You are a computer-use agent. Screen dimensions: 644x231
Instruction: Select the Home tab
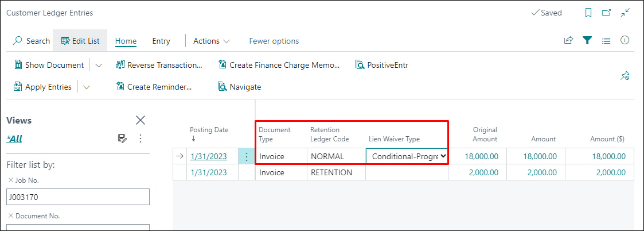point(126,41)
